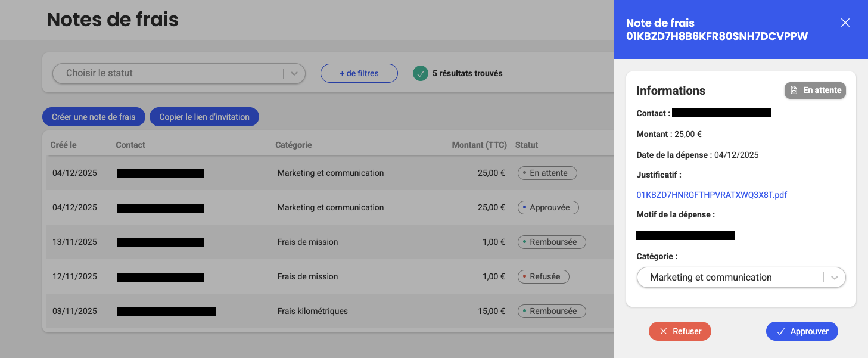Expand the Choisir le statut dropdown arrow

(294, 73)
